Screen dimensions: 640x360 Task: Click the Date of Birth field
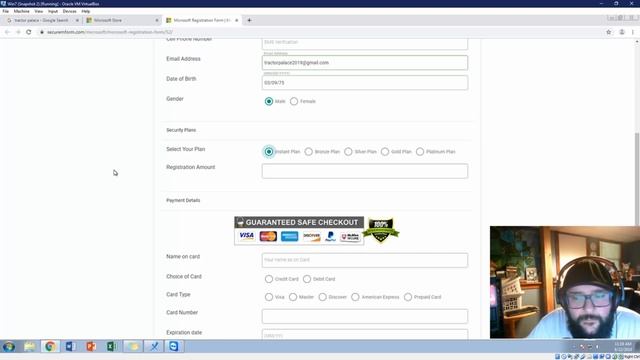click(x=365, y=82)
